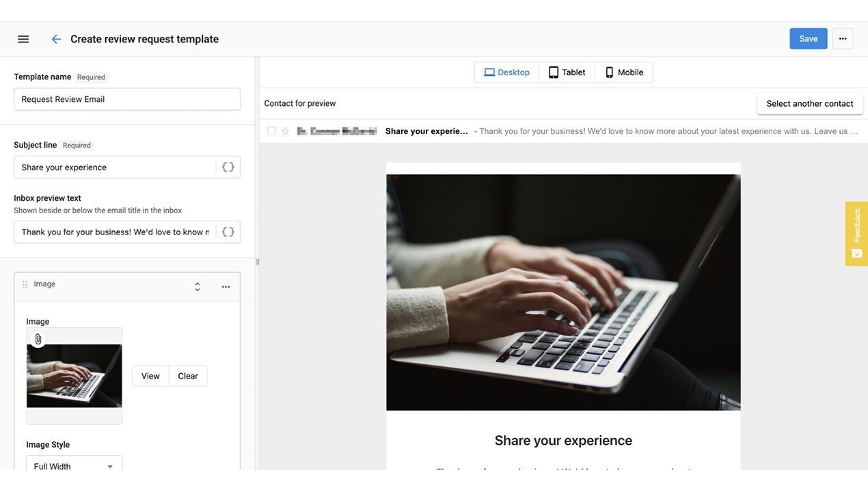This screenshot has width=868, height=492.
Task: Switch to Mobile preview
Action: (623, 72)
